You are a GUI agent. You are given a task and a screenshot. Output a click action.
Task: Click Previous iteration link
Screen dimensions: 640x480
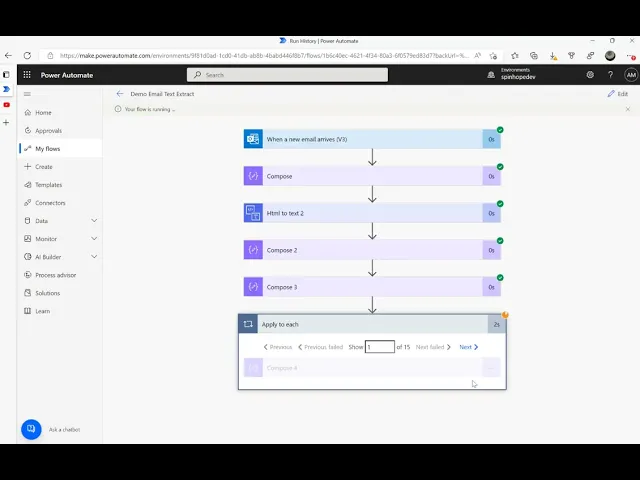[x=278, y=347]
